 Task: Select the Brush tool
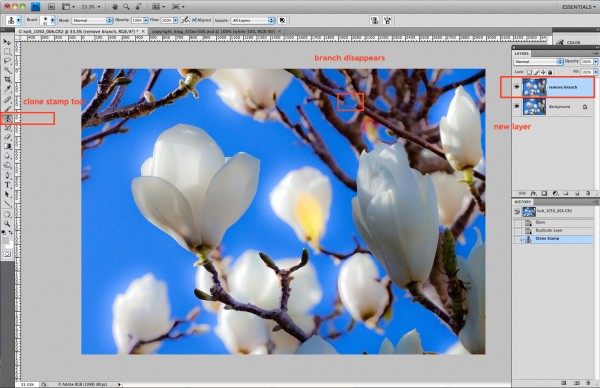[7, 109]
